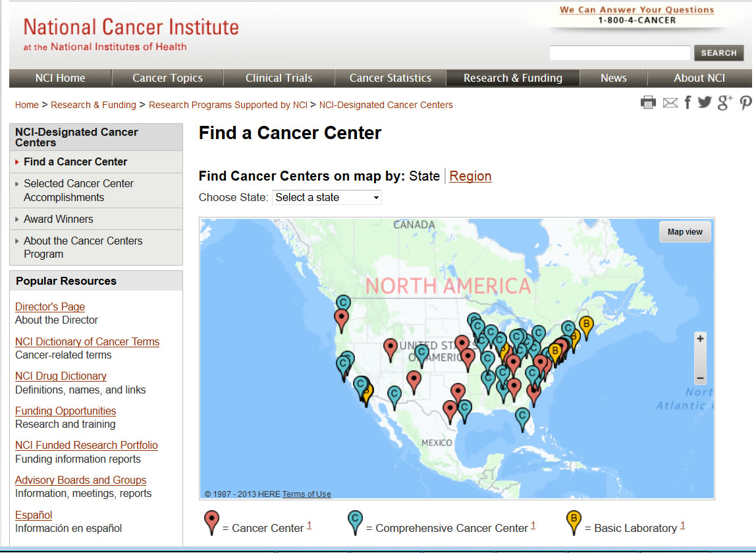The width and height of the screenshot is (756, 553).
Task: Zoom in on the map
Action: (x=700, y=337)
